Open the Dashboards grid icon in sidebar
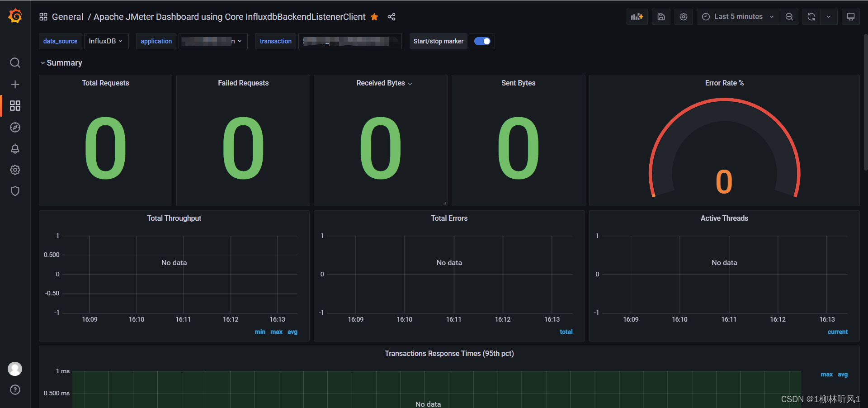 point(15,106)
